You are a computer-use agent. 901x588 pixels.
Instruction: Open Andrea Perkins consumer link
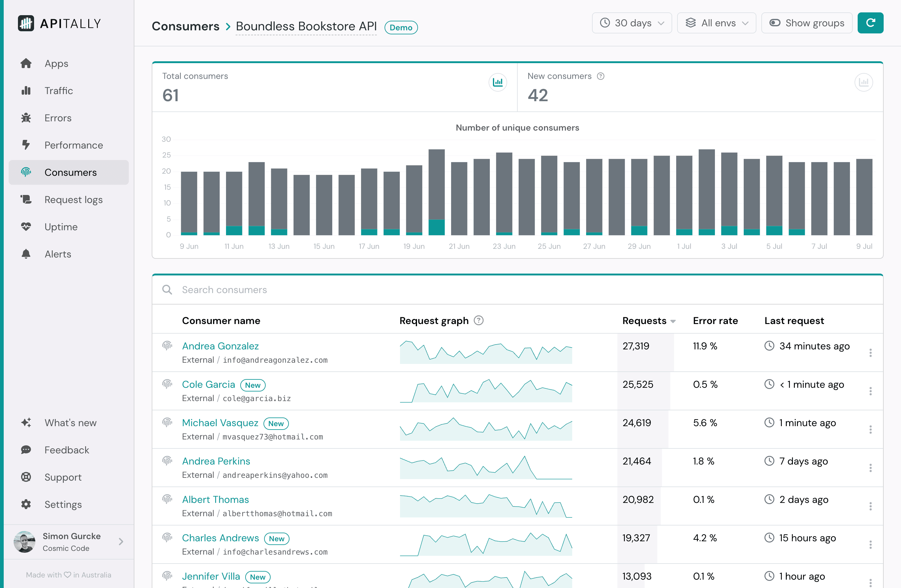click(x=216, y=461)
